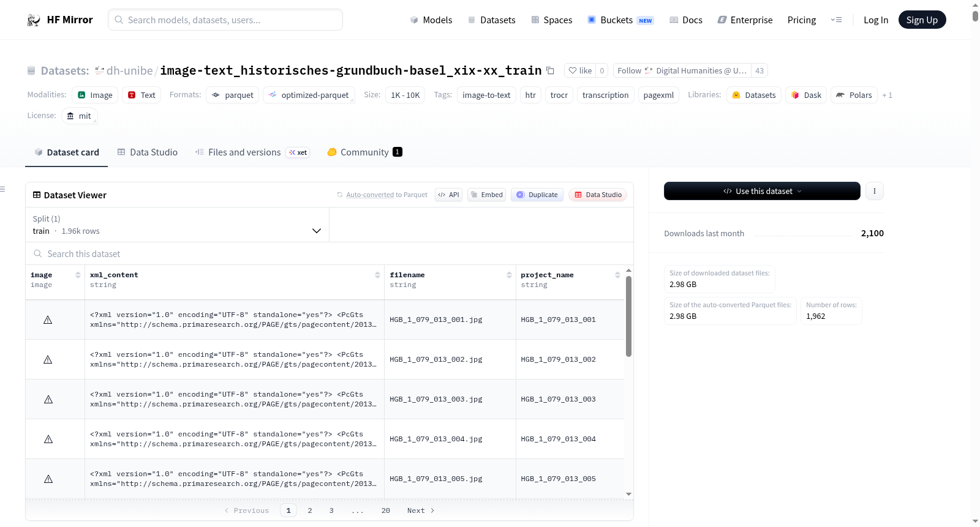Open the API button in Dataset Viewer
This screenshot has height=527, width=980.
point(449,195)
